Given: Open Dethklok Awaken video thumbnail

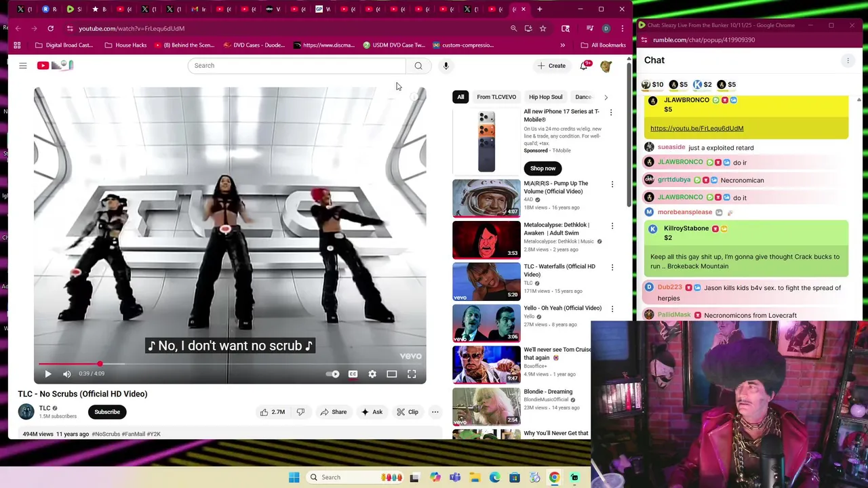Looking at the screenshot, I should 486,240.
